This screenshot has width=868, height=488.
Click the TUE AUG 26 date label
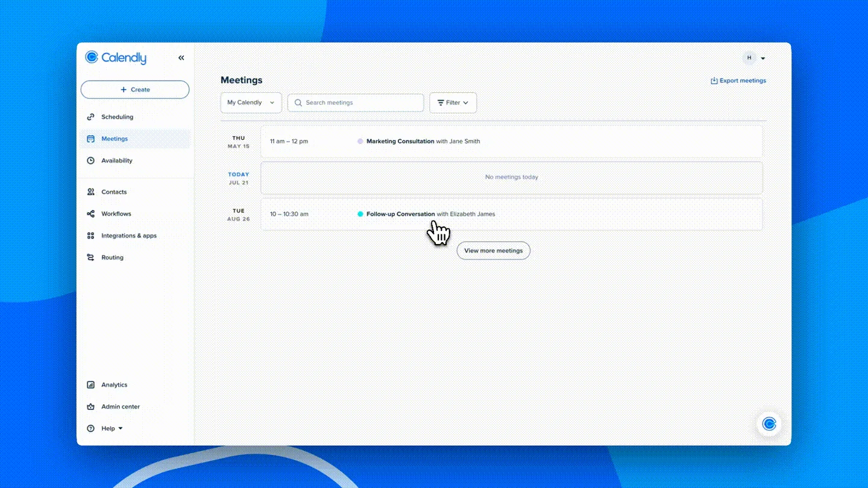click(x=239, y=214)
